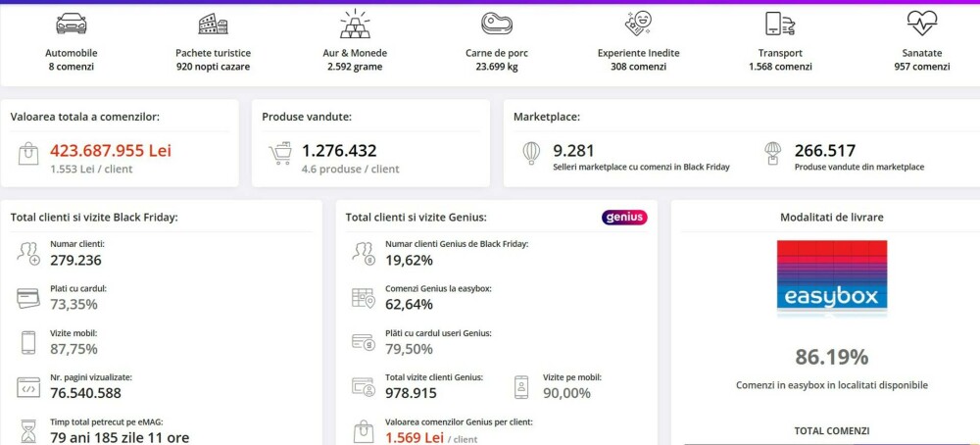Image resolution: width=980 pixels, height=445 pixels.
Task: Click the shopping cart icon for Produse vandute
Action: pos(280,154)
